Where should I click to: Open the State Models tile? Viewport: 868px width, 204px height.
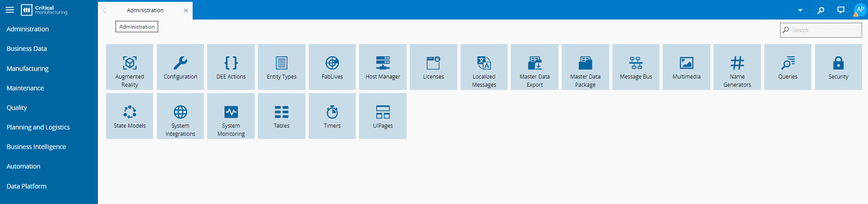pyautogui.click(x=130, y=116)
